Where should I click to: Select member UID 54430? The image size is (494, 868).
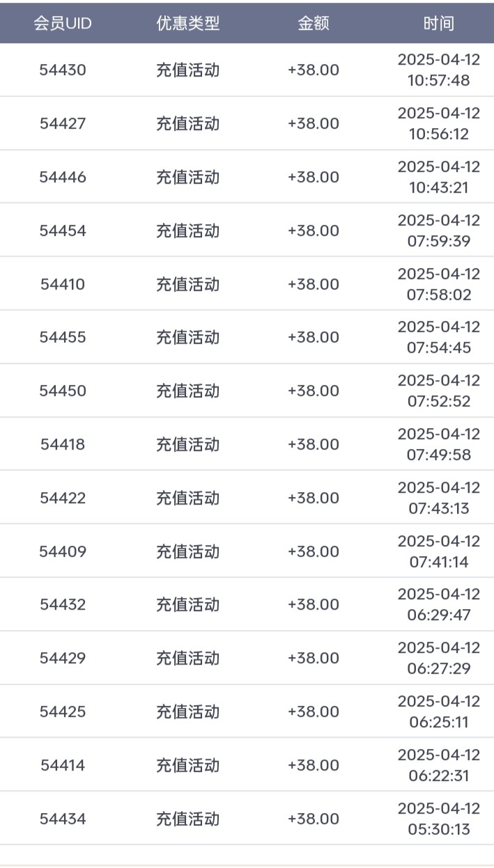[63, 70]
